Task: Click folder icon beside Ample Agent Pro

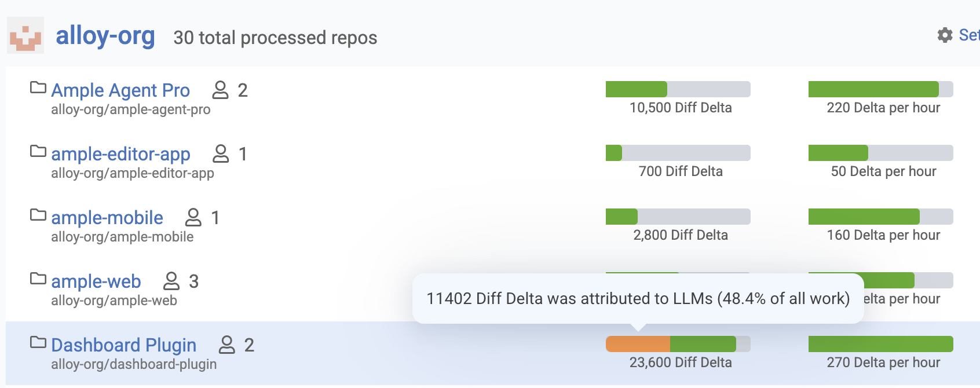Action: pos(38,88)
